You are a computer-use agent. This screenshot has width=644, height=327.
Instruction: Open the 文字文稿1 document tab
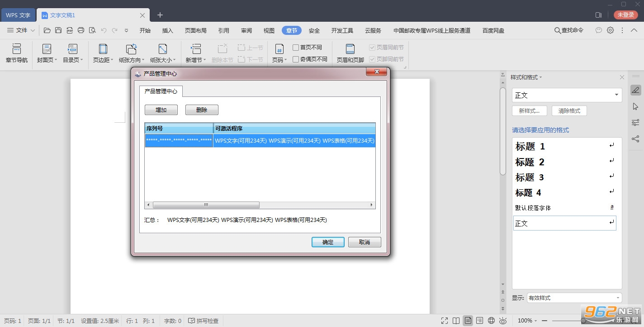pos(93,15)
